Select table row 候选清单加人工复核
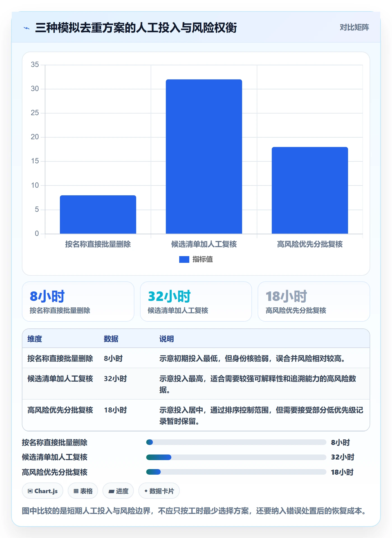 [196, 384]
